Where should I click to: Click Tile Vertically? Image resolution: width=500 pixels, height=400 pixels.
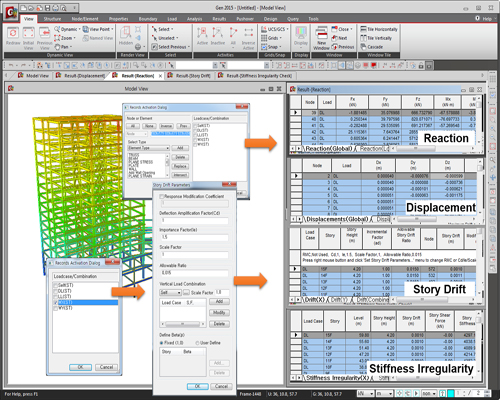376,38
